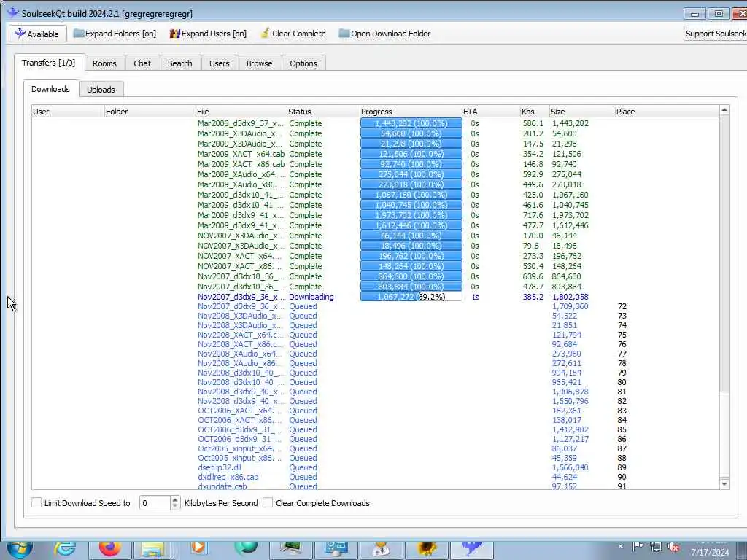
Task: Select the NOV2007_XACT_x86 file
Action: click(239, 266)
